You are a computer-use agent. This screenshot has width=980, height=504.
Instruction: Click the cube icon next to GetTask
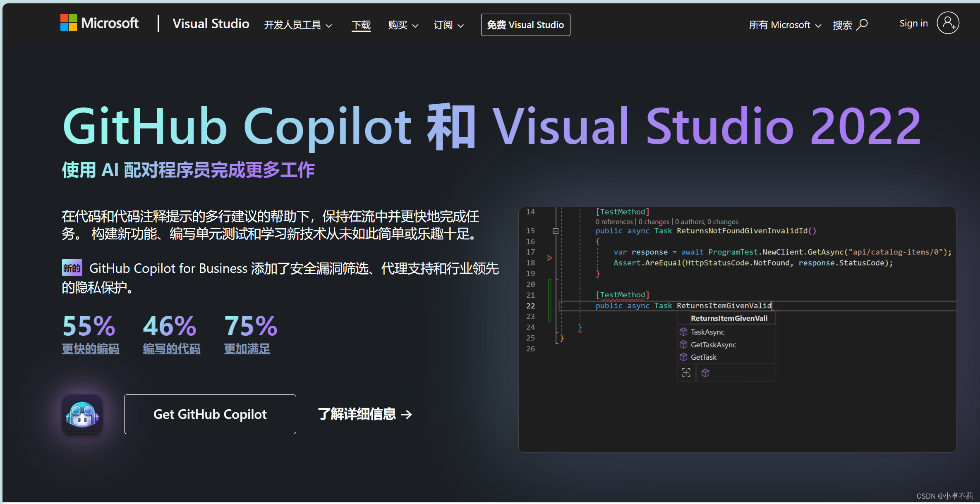(683, 357)
